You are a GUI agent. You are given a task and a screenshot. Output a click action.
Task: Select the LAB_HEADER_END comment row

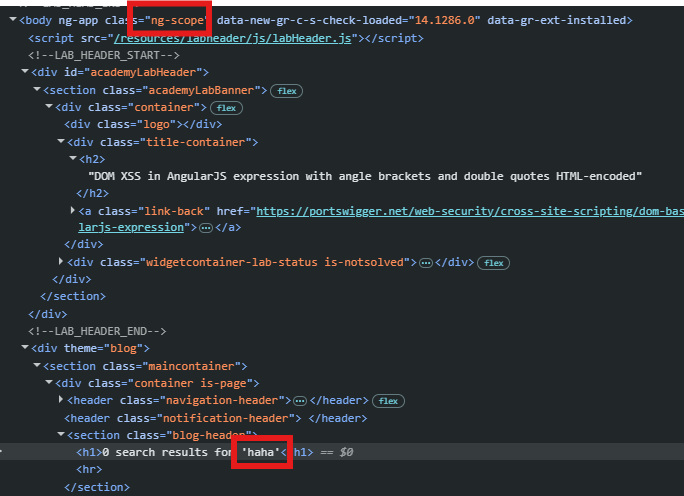pos(97,331)
